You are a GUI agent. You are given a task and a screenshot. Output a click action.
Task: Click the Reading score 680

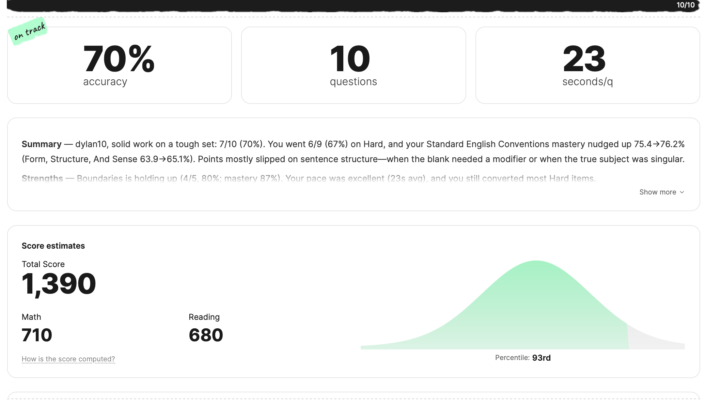point(205,335)
